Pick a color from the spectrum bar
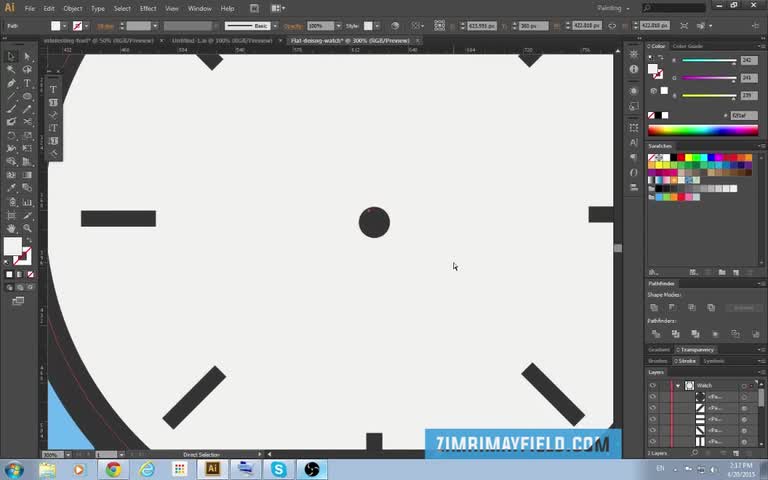Viewport: 768px width, 480px height. 703,130
